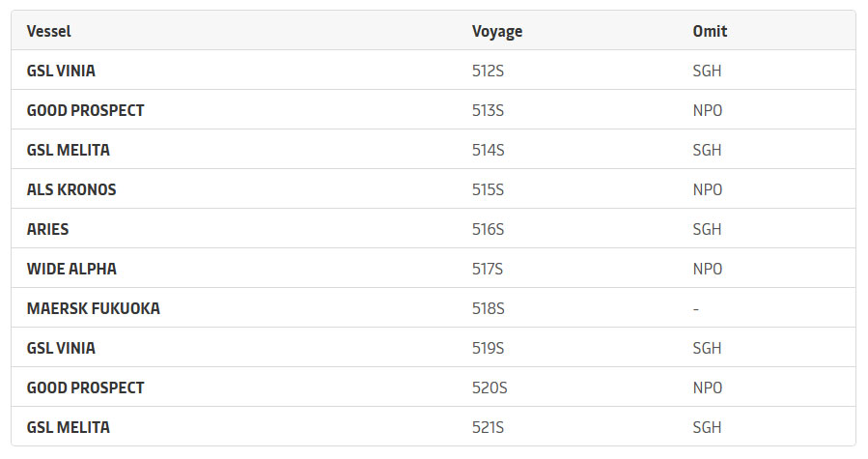Click the Omit column header
The image size is (868, 459).
(710, 31)
